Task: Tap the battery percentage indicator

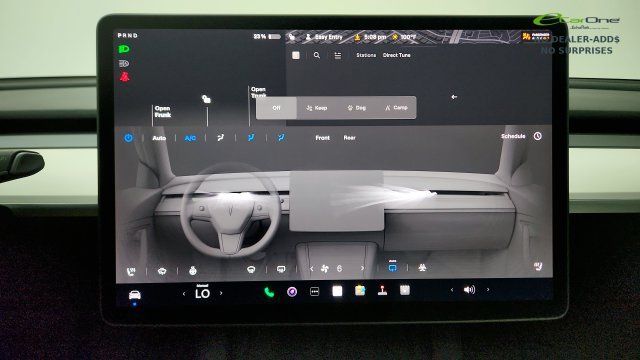Action: point(267,37)
